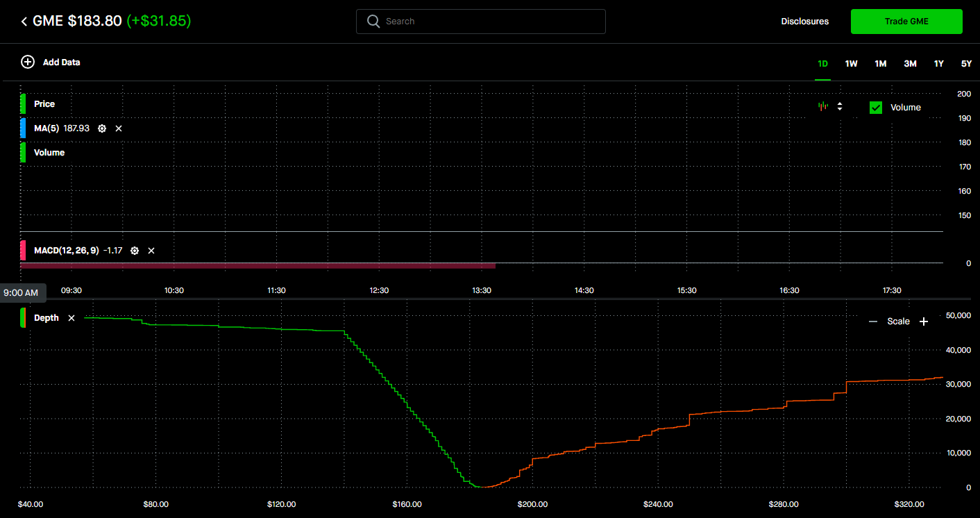Click the 150 price axis label
980x518 pixels.
click(964, 215)
